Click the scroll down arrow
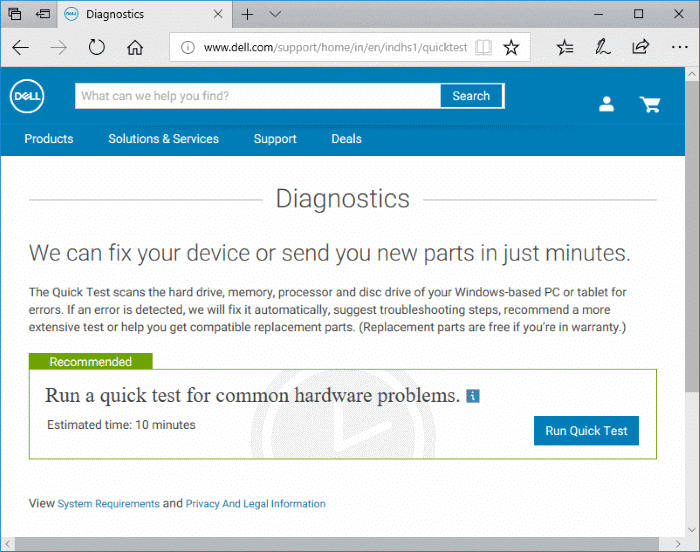 [692, 530]
